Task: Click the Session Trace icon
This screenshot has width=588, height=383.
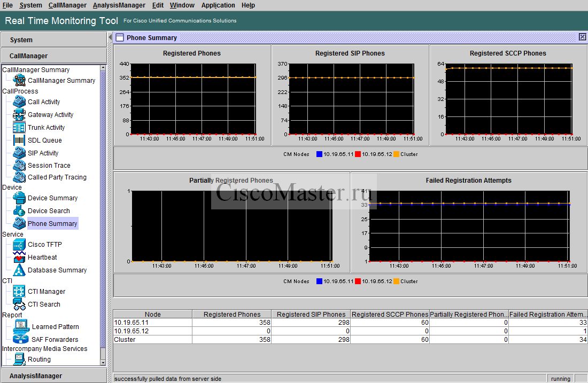Action: tap(19, 165)
